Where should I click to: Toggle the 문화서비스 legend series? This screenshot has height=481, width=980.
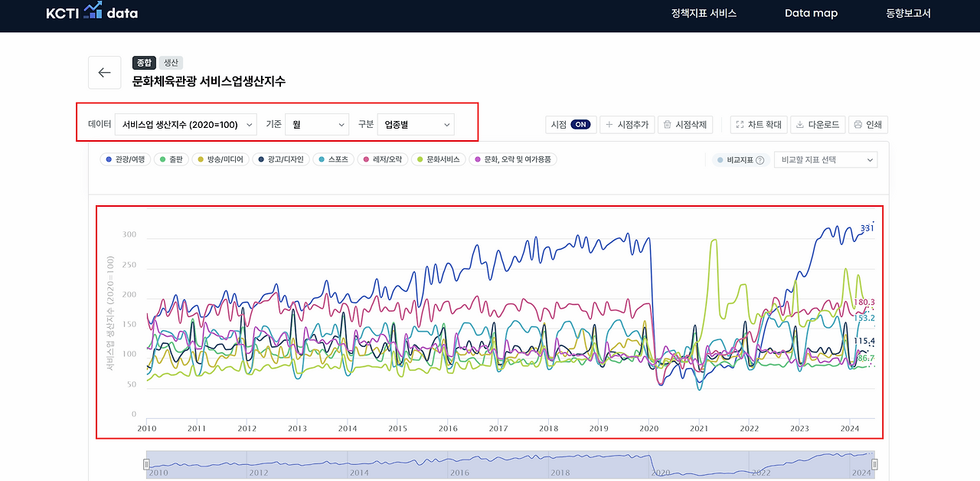439,159
